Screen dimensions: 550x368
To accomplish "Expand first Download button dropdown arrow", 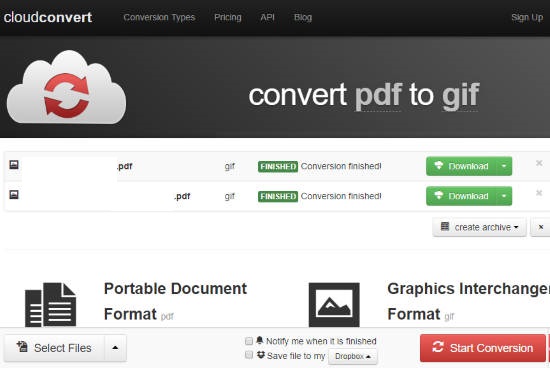I will 504,166.
